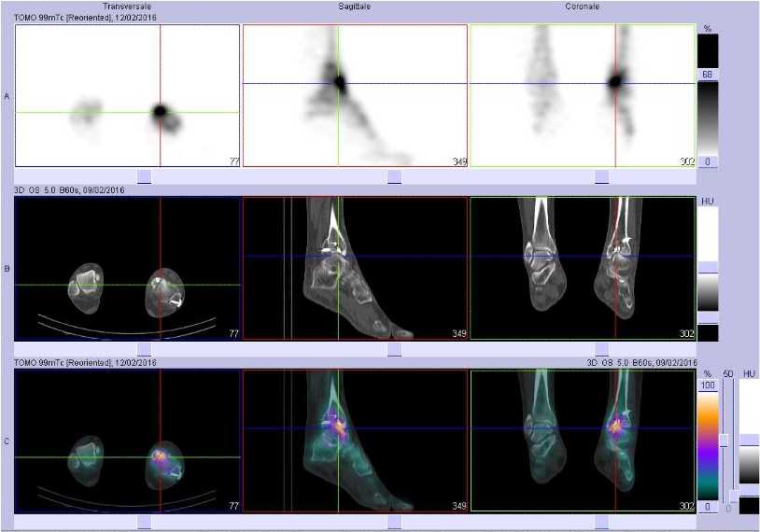
Task: Click the grayscale HU color bar in row B
Action: point(708,293)
